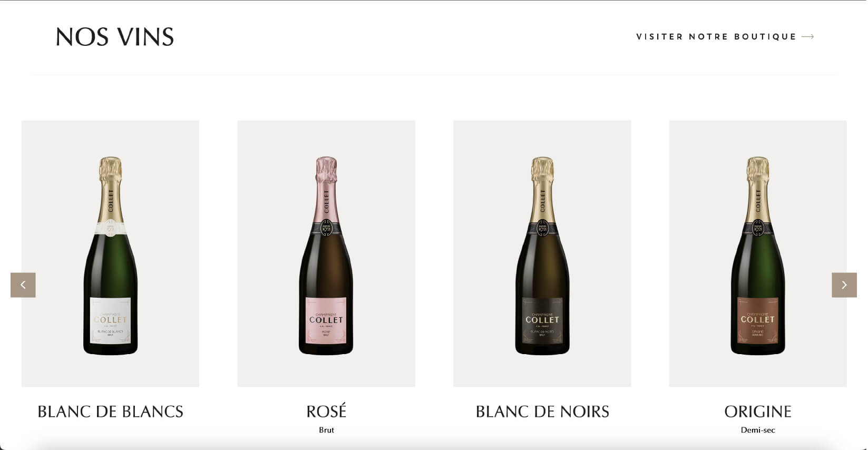Image resolution: width=868 pixels, height=450 pixels.
Task: Click the arrow icon beside Visiter notre boutique
Action: pyautogui.click(x=808, y=37)
